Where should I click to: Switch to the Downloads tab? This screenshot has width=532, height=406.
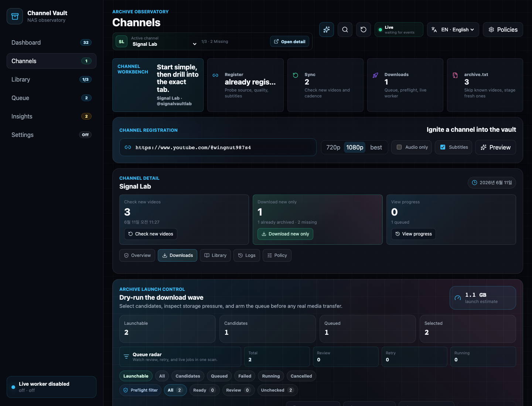coord(177,255)
